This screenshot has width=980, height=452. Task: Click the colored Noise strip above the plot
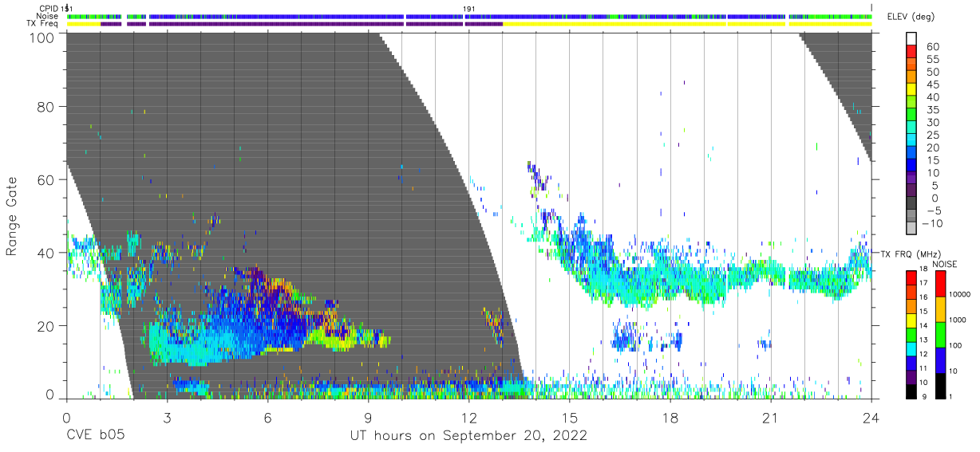[x=468, y=16]
